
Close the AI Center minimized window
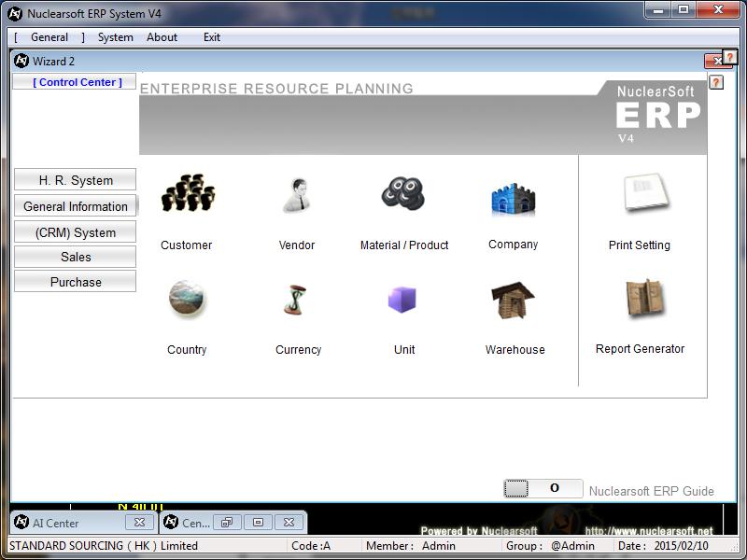point(139,523)
